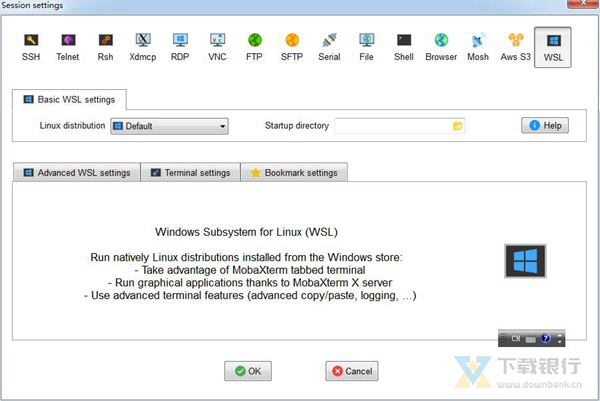Switch to the Terminal settings tab

[x=191, y=173]
